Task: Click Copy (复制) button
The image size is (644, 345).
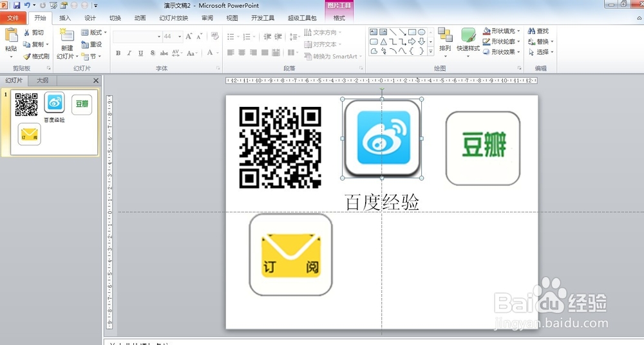Action: coord(35,44)
